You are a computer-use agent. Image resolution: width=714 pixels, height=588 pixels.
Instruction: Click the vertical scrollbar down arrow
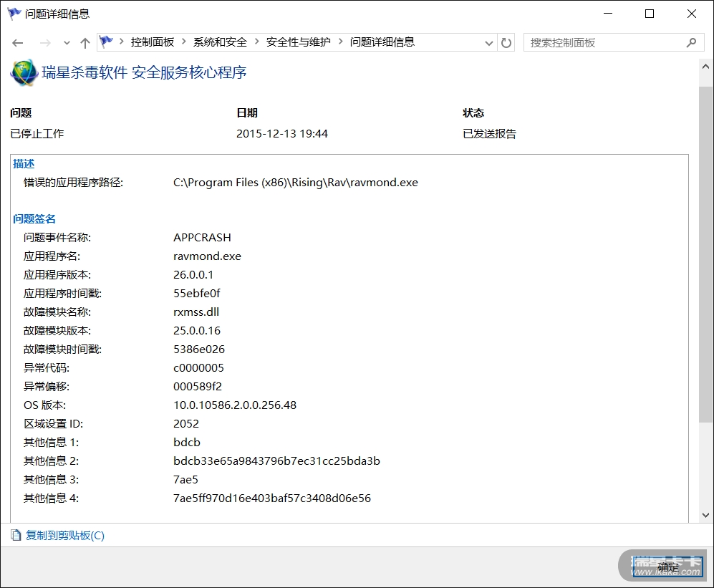click(x=705, y=516)
